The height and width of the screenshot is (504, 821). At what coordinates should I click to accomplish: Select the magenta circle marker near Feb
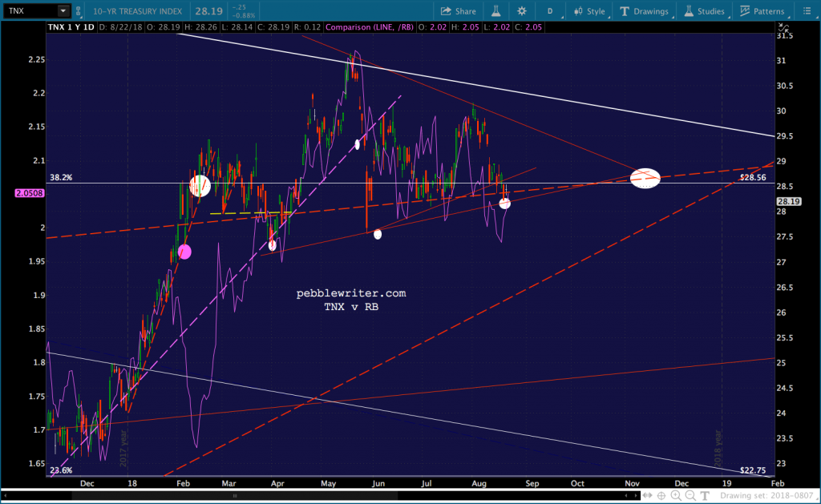184,252
